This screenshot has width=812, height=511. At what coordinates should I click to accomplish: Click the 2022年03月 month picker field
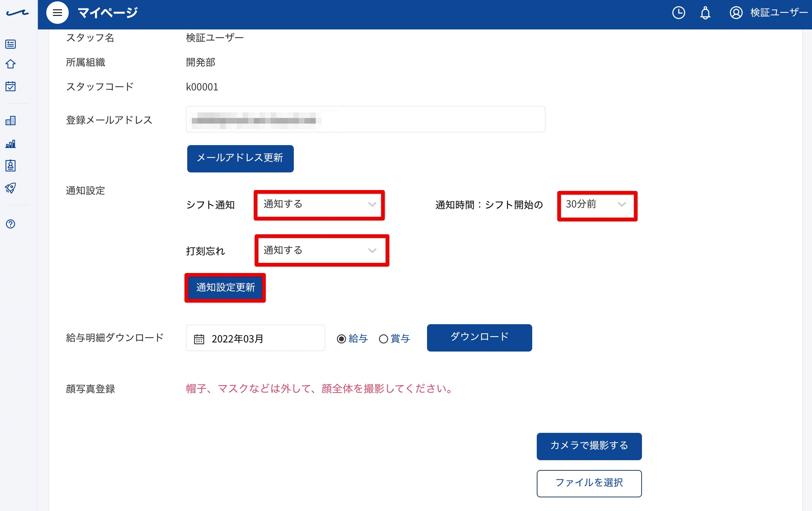pyautogui.click(x=256, y=338)
